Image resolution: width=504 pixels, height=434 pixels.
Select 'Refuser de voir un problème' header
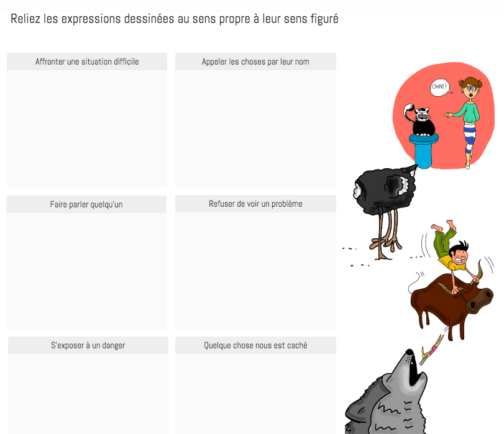tap(255, 204)
